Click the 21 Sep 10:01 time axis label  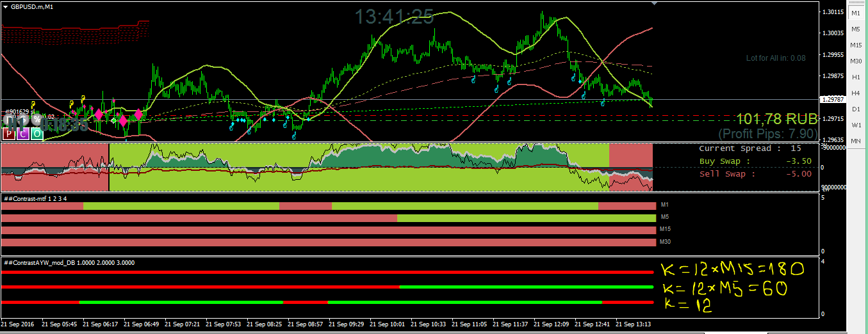(x=387, y=324)
